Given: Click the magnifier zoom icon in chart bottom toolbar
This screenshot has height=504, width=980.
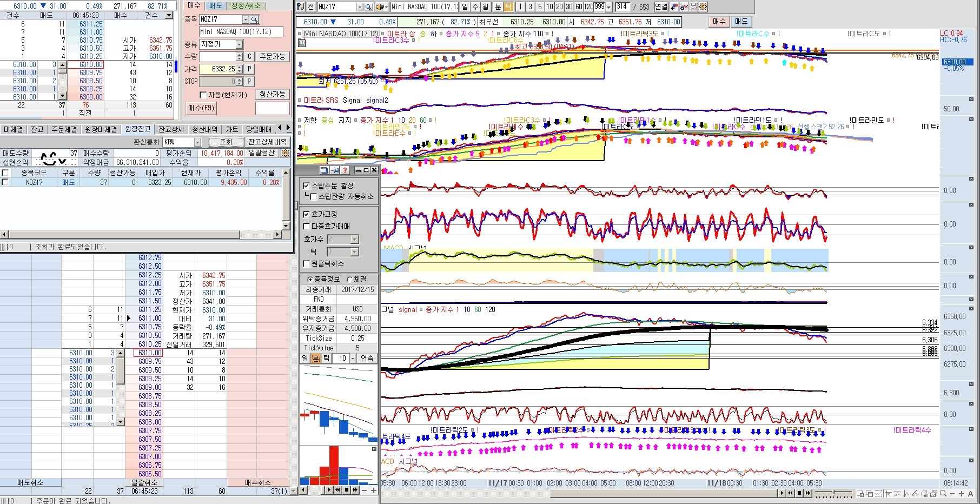Looking at the screenshot, I should click(944, 493).
